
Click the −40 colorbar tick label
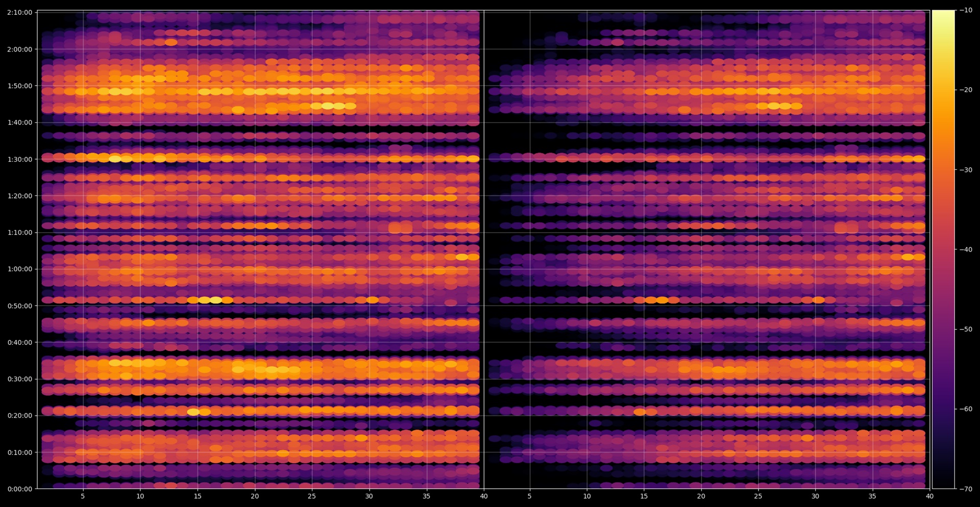pos(966,249)
